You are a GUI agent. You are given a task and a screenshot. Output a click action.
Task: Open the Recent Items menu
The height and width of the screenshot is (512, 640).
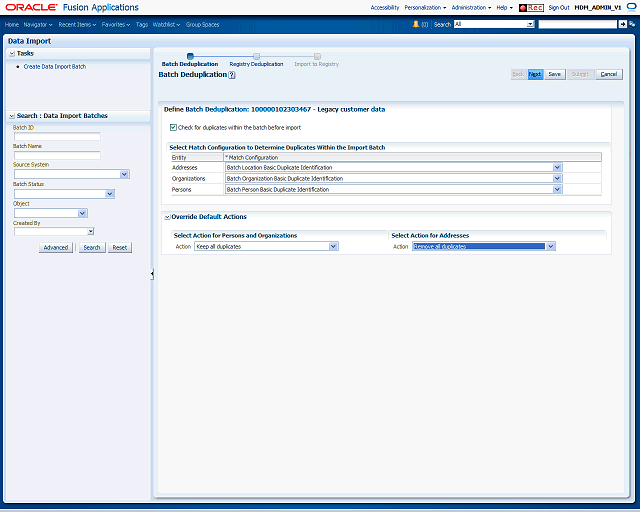pyautogui.click(x=77, y=24)
